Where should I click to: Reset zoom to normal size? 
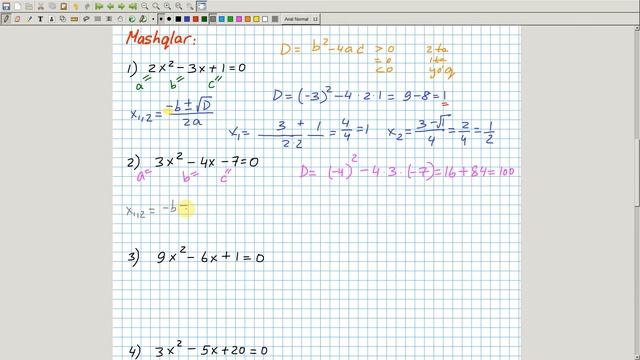[179, 7]
